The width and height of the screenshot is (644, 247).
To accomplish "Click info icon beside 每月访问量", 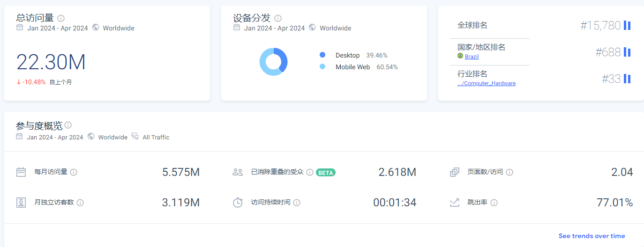I will coord(74,172).
